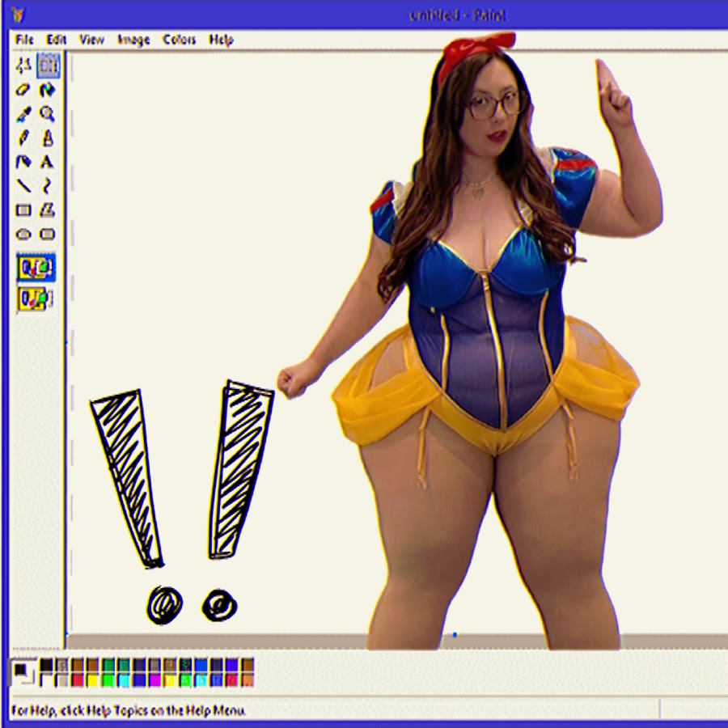This screenshot has width=728, height=728.
Task: Open the File menu
Action: point(24,40)
